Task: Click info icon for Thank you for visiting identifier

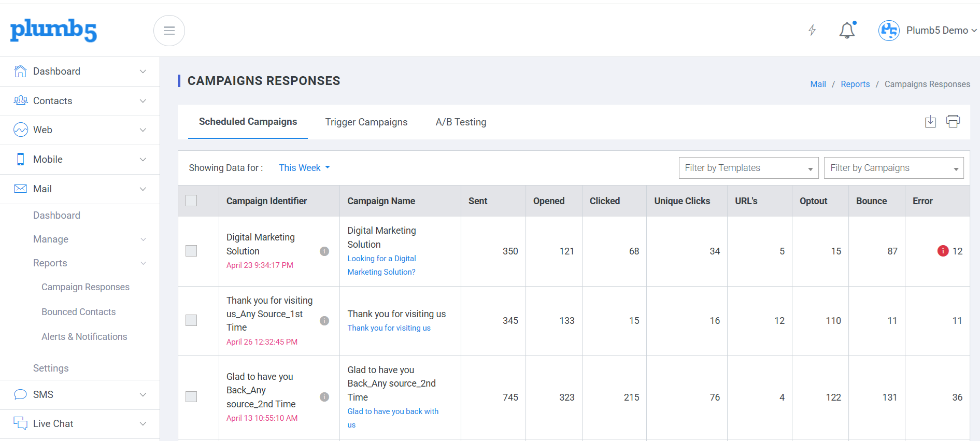Action: [324, 321]
